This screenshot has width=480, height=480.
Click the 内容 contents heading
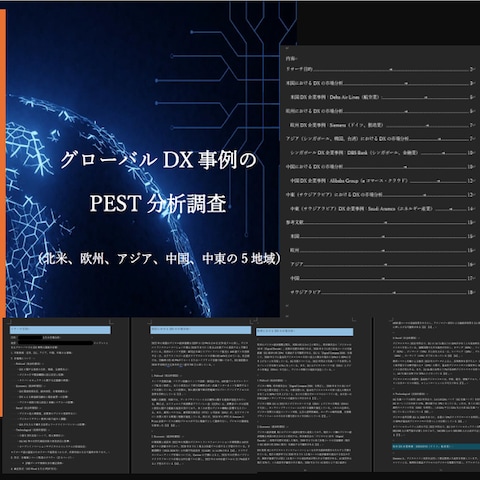(x=291, y=59)
